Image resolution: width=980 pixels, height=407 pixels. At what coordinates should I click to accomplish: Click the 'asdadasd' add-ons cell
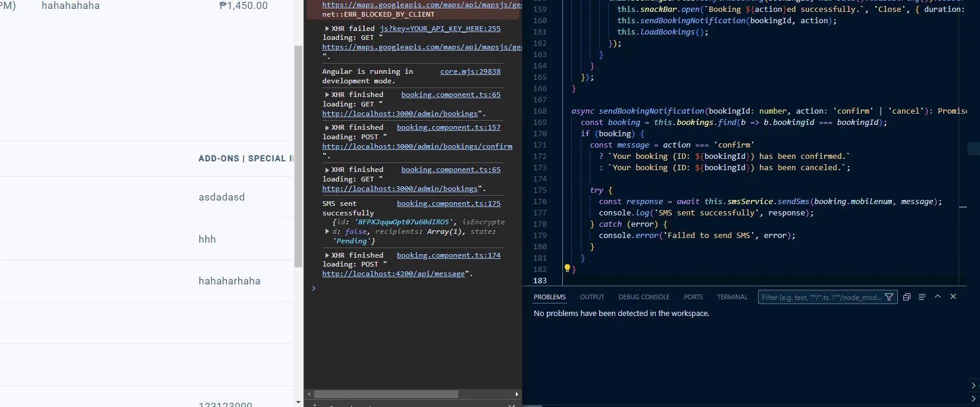[x=221, y=198]
